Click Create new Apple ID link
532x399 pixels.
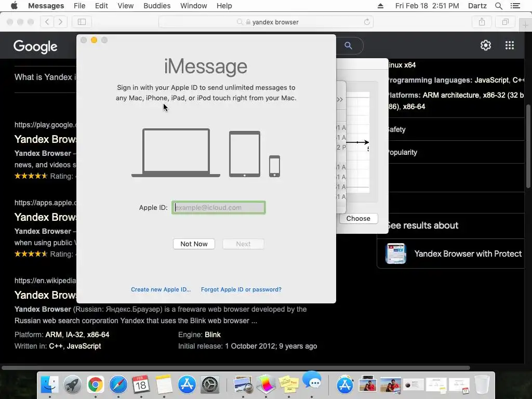tap(161, 289)
